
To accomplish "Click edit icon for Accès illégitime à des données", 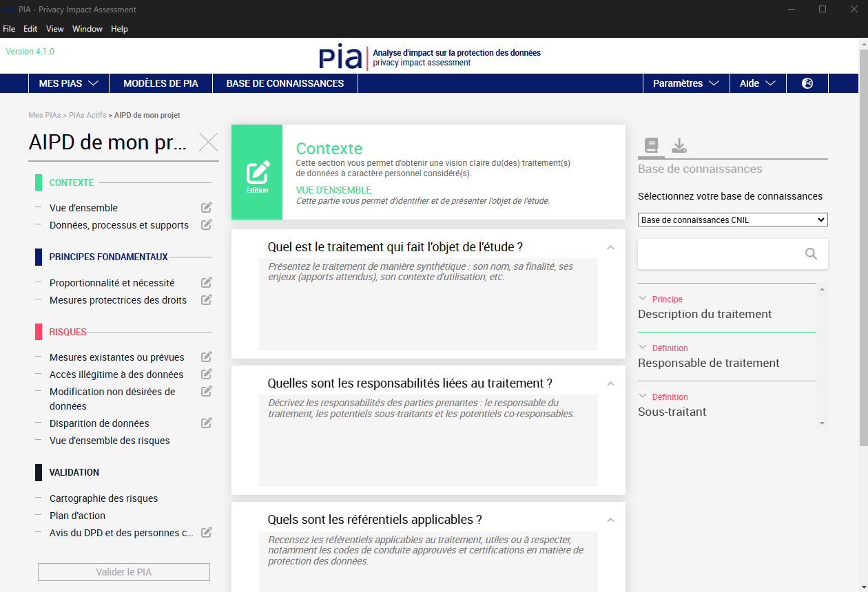I will [206, 374].
